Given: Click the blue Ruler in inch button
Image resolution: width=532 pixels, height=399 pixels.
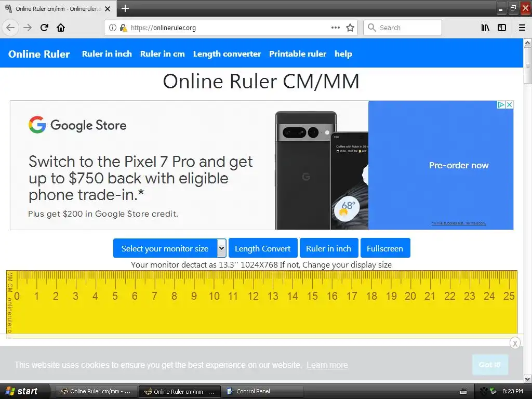Looking at the screenshot, I should tap(328, 248).
